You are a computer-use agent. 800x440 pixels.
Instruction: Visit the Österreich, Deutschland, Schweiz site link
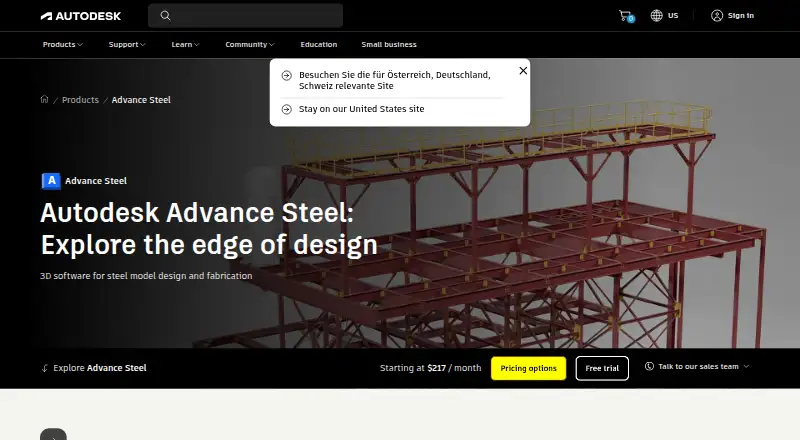[x=394, y=80]
